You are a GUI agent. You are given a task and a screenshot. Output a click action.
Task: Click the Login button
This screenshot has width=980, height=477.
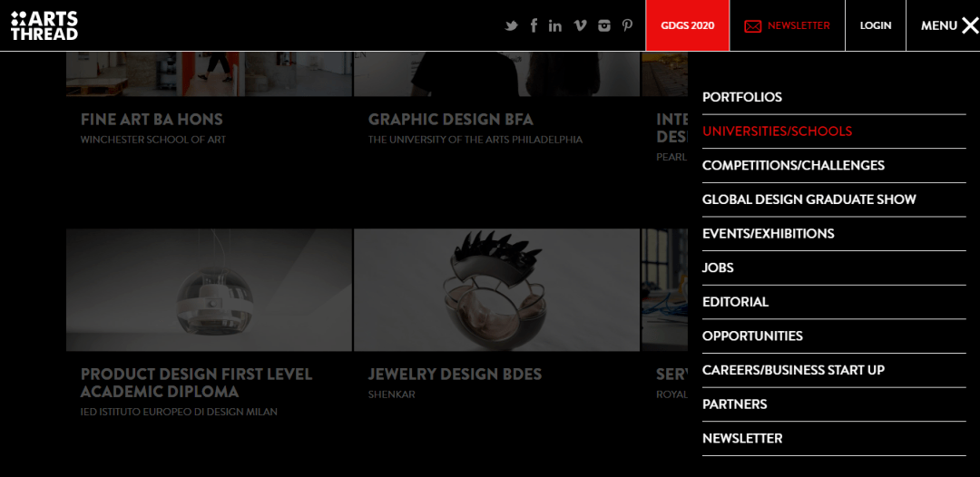pos(875,25)
